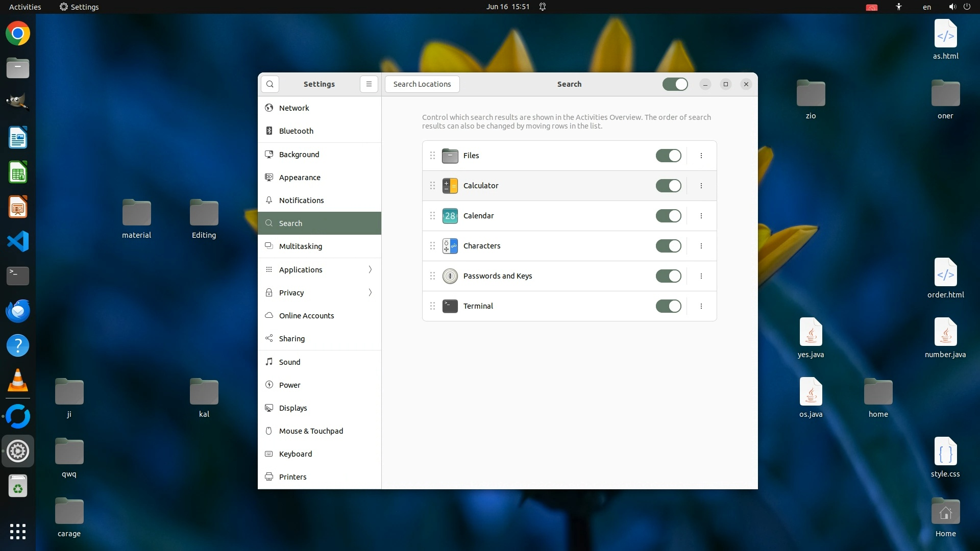The width and height of the screenshot is (980, 551).
Task: Click the Characters app icon in list
Action: click(x=450, y=246)
